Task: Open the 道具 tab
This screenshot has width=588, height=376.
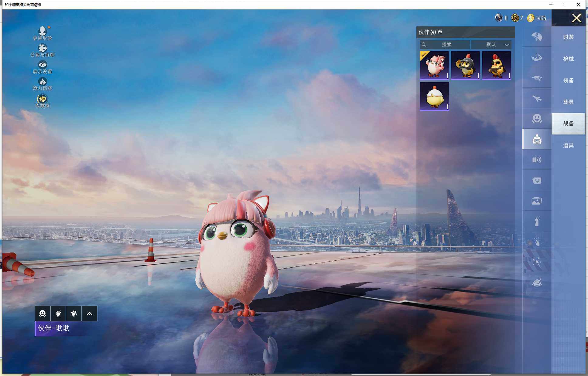Action: coord(568,145)
